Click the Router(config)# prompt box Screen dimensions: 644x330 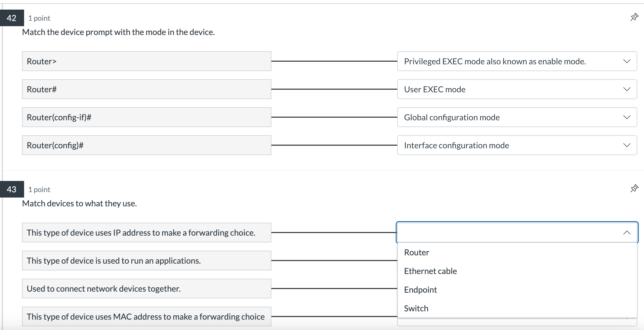tap(146, 145)
